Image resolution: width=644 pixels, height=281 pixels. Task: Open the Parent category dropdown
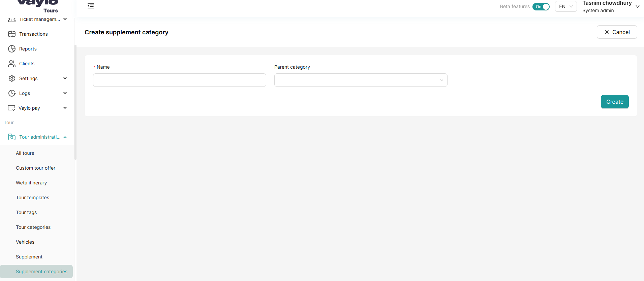click(361, 80)
